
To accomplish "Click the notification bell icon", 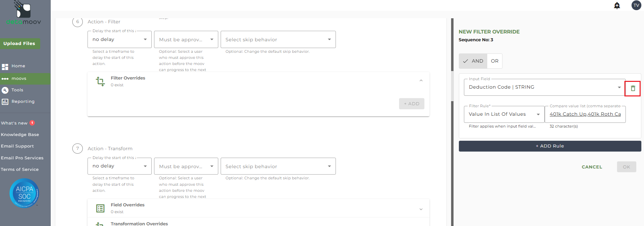I will [617, 5].
